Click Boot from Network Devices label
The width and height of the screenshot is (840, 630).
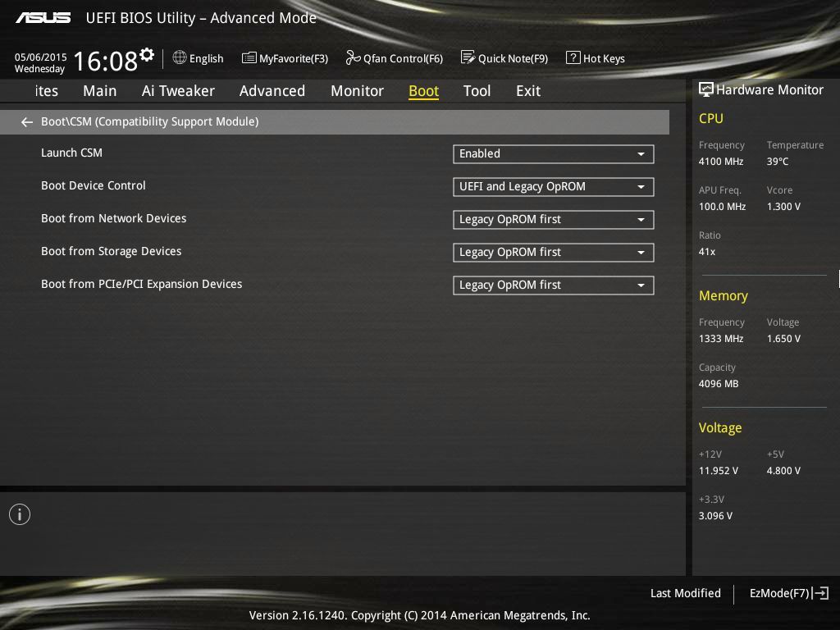tap(113, 218)
